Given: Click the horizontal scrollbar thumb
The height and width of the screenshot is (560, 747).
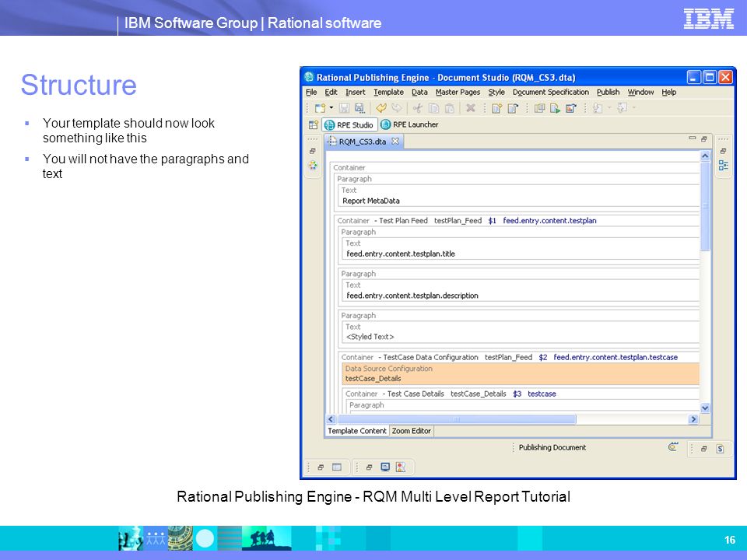Looking at the screenshot, I should coord(456,419).
